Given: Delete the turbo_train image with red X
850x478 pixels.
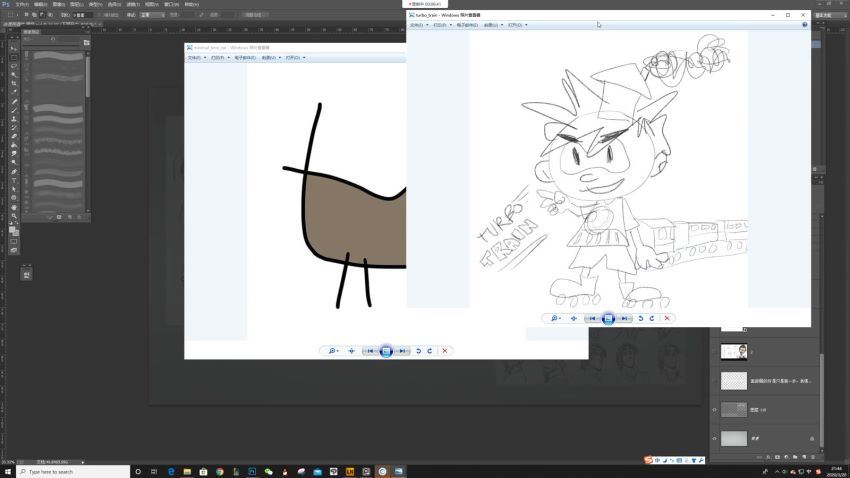Looking at the screenshot, I should click(x=667, y=319).
